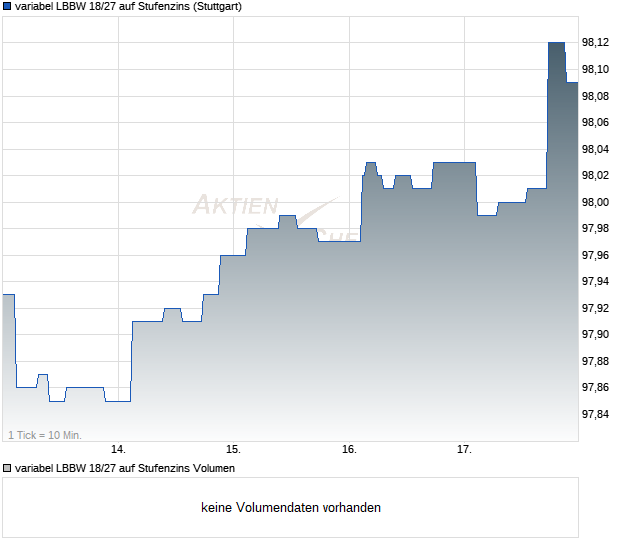Image resolution: width=620 pixels, height=546 pixels.
Task: Click the 98,08 price axis label
Action: pyautogui.click(x=595, y=96)
